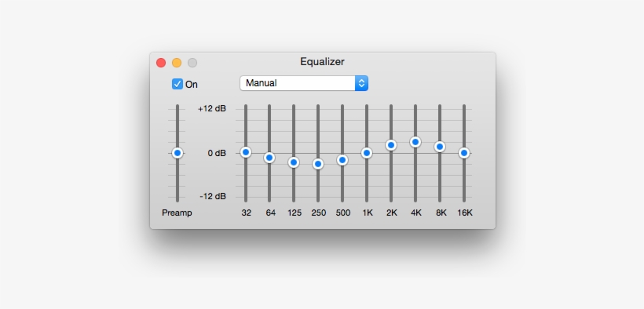The image size is (644, 309).
Task: Click the 1K band slider knob
Action: [x=367, y=153]
